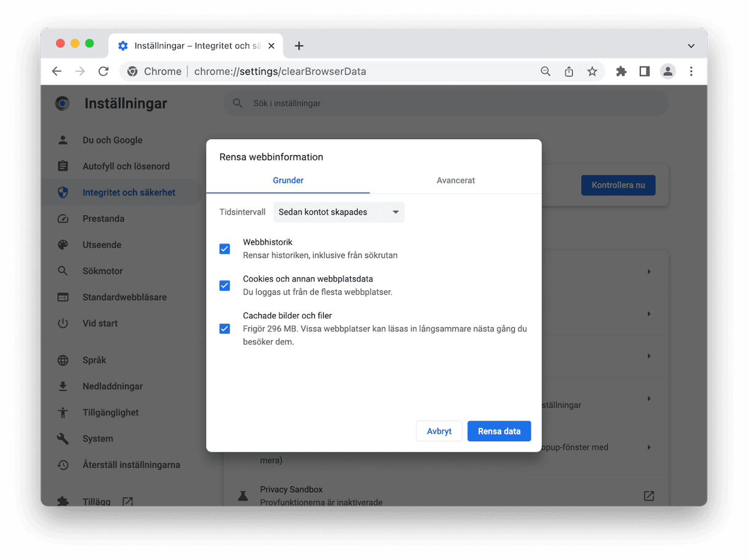The width and height of the screenshot is (748, 560).
Task: Click the address bar URL
Action: tap(280, 71)
